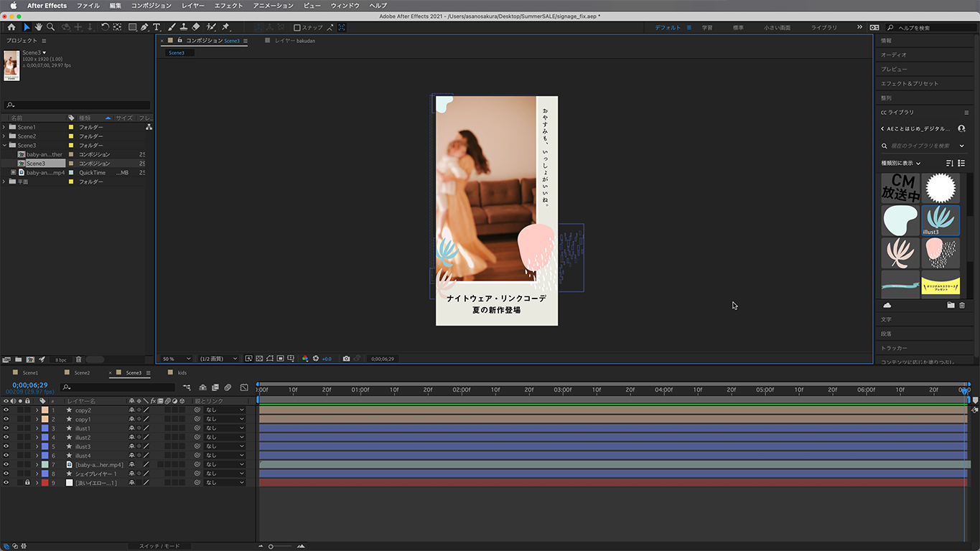Open the プレビュー panel
The image size is (980, 551).
(894, 69)
